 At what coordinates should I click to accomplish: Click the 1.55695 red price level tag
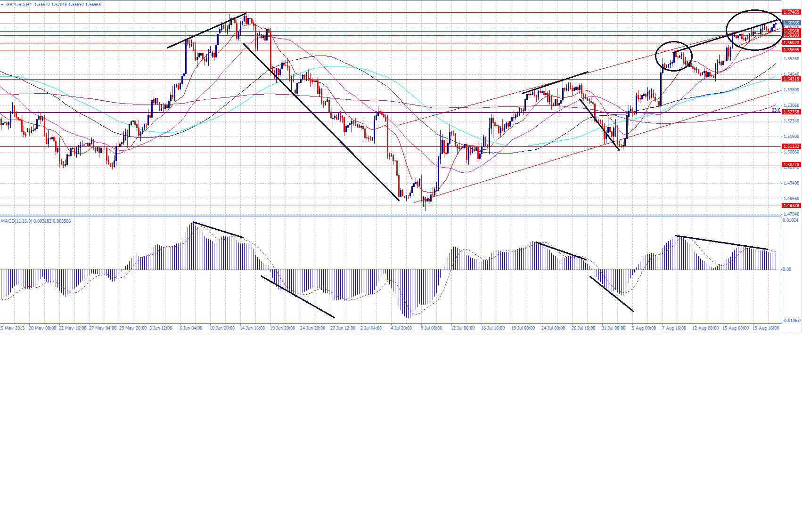791,50
